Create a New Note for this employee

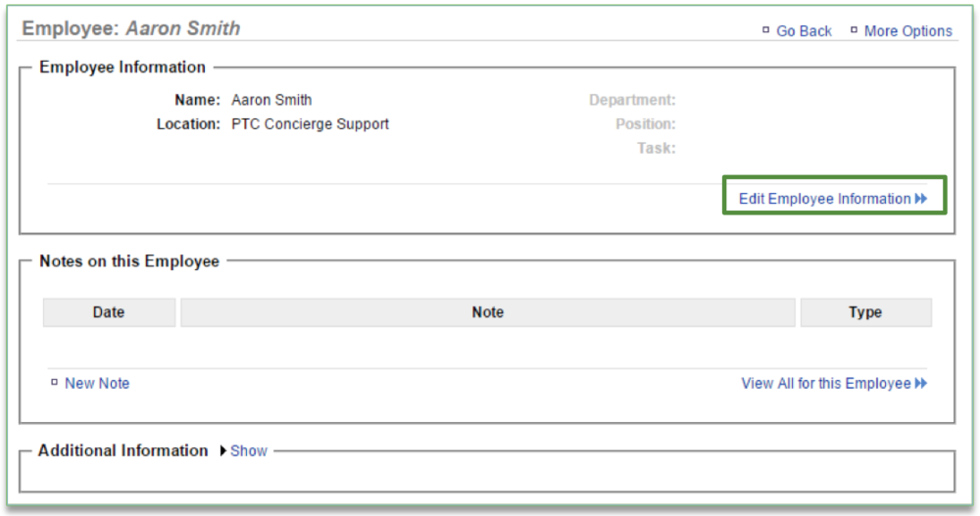(97, 384)
